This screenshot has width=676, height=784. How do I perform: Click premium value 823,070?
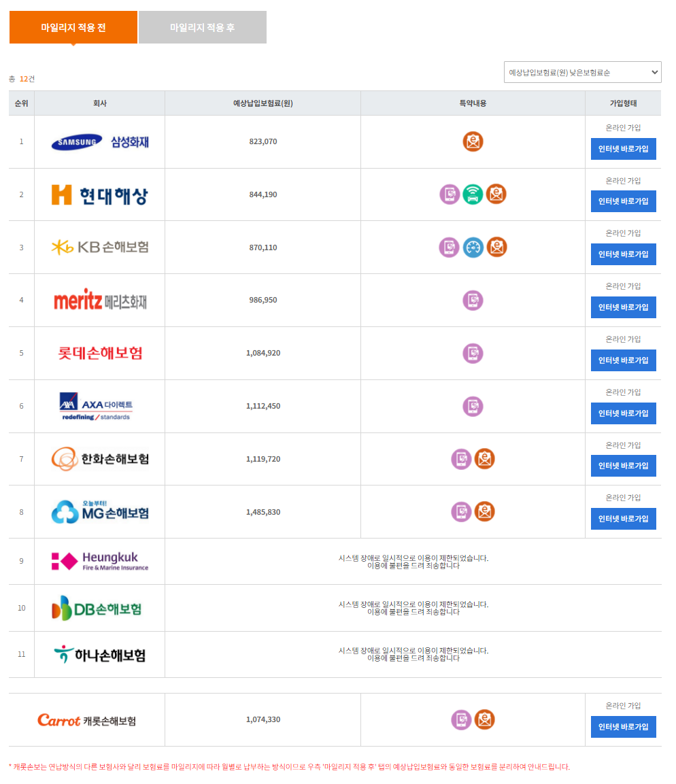click(263, 141)
